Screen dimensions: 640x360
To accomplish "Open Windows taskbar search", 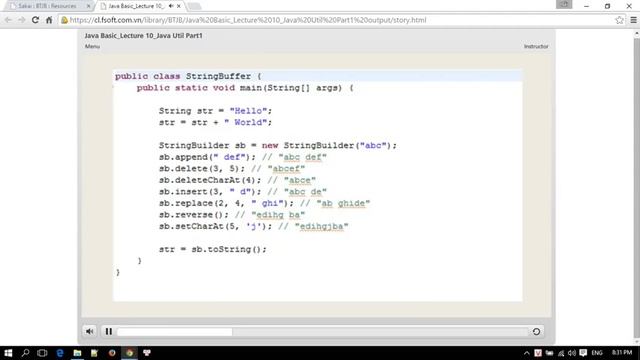I will click(25, 353).
